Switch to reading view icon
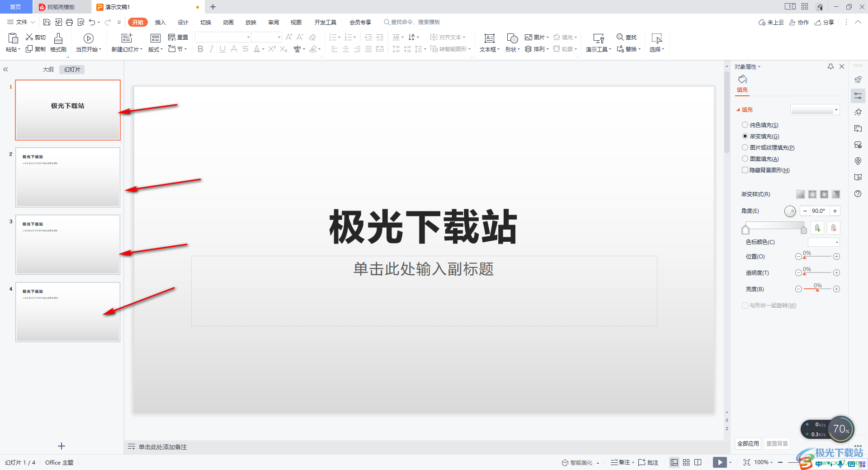Viewport: 868px width, 470px height. tap(698, 462)
